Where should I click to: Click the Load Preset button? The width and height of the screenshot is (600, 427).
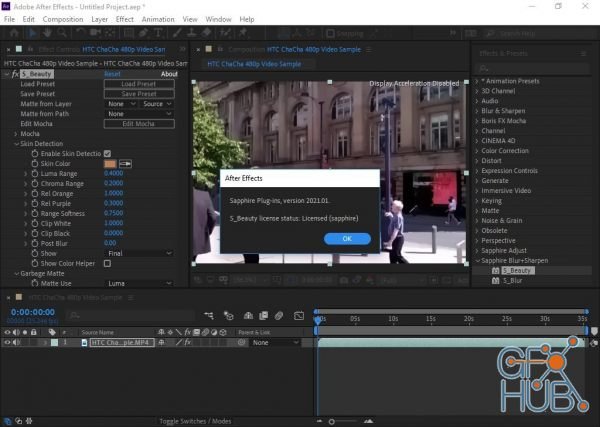(139, 84)
